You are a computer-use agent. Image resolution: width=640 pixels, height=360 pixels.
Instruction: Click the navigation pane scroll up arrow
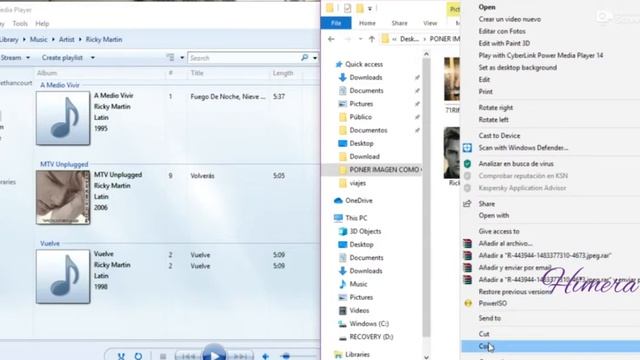click(426, 54)
